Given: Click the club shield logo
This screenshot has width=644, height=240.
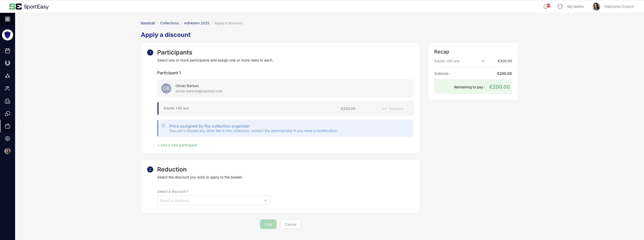Looking at the screenshot, I should (x=8, y=35).
